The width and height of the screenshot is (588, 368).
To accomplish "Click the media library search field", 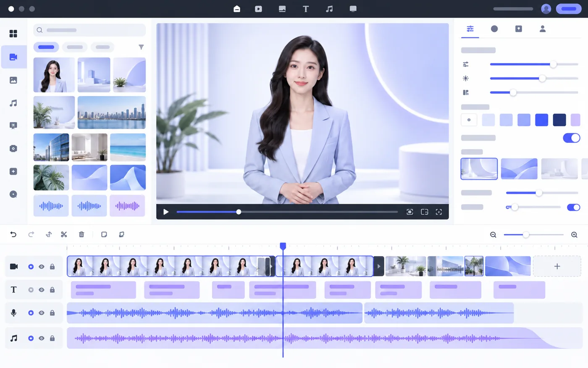I will 89,30.
